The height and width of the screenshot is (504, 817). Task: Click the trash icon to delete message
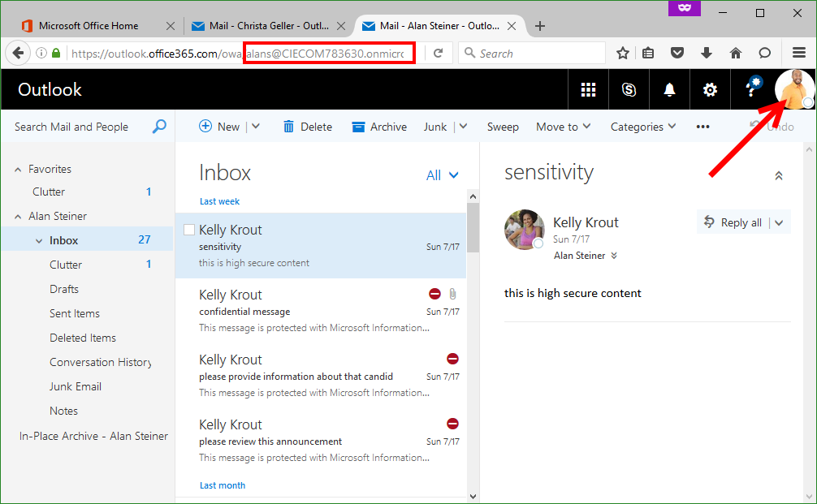click(288, 127)
